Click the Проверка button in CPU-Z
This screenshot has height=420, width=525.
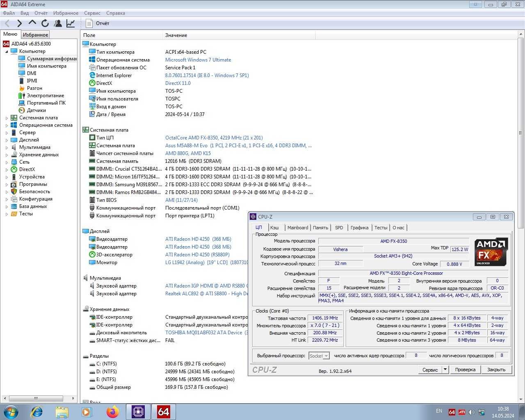tap(465, 370)
